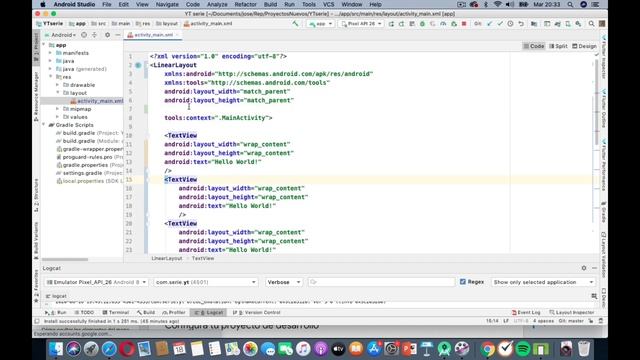Open the app run configuration dropdown

(320, 24)
